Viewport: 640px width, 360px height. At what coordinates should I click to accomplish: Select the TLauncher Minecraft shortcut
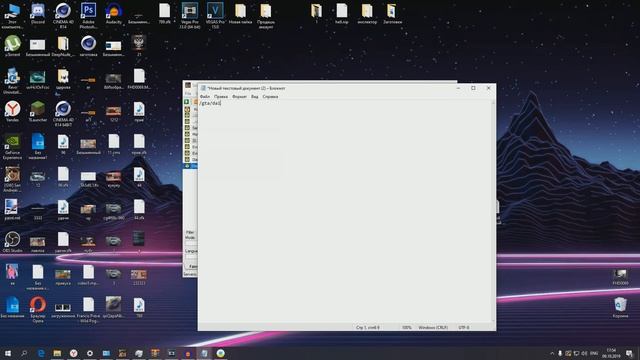pos(38,111)
